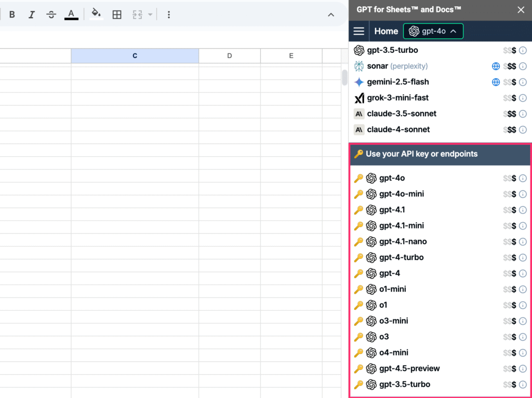Image resolution: width=532 pixels, height=398 pixels.
Task: Select the o3 model
Action: point(440,337)
